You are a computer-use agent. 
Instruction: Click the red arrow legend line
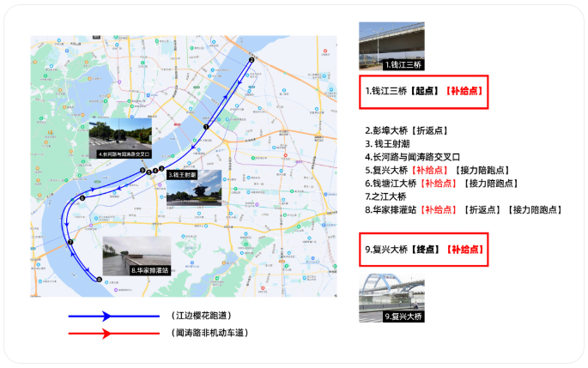(x=106, y=333)
